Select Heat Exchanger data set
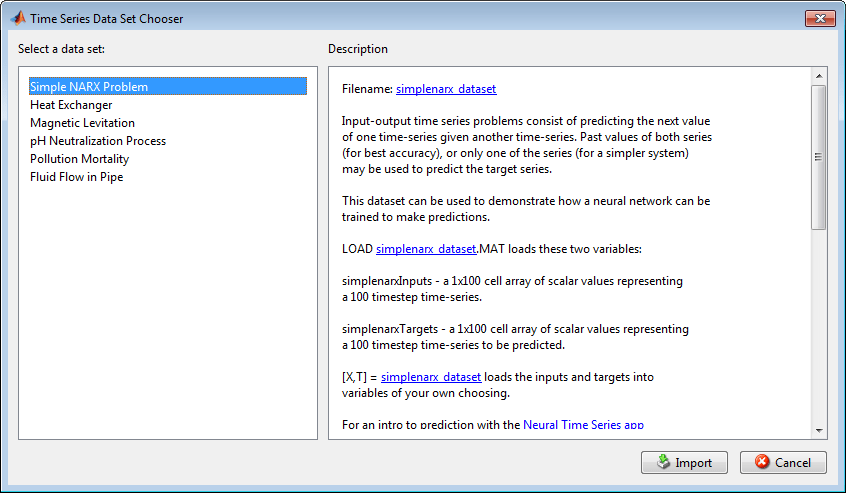Viewport: 846px width, 493px height. point(71,105)
